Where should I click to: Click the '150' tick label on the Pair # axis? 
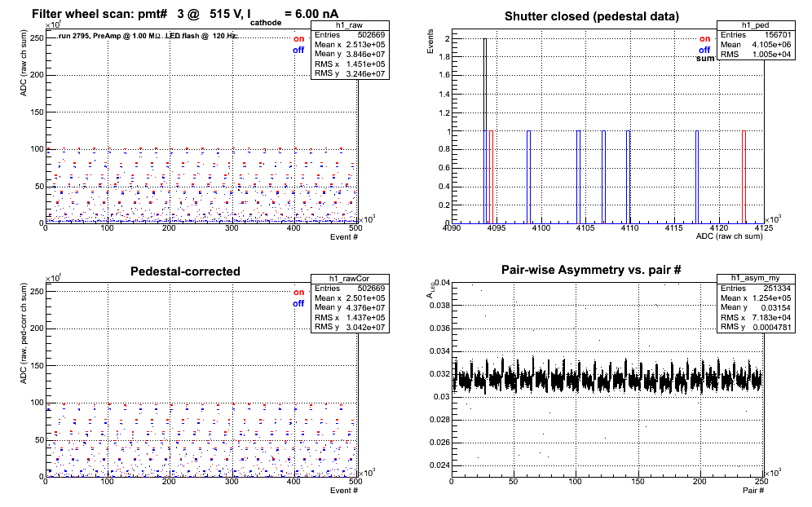[638, 481]
